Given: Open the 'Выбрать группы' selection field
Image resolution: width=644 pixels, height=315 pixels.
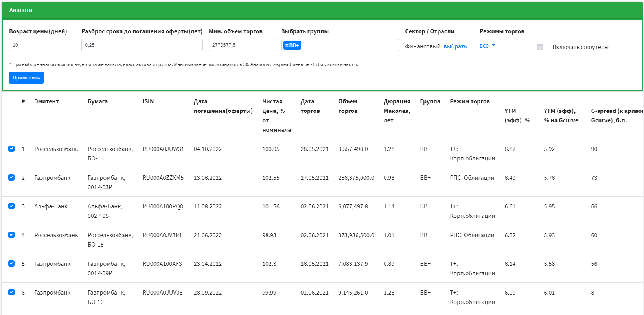Looking at the screenshot, I should tap(340, 45).
